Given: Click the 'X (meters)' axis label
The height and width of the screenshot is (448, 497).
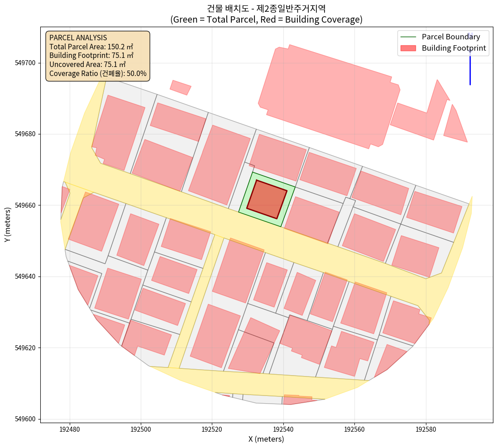Looking at the screenshot, I should 266,439.
